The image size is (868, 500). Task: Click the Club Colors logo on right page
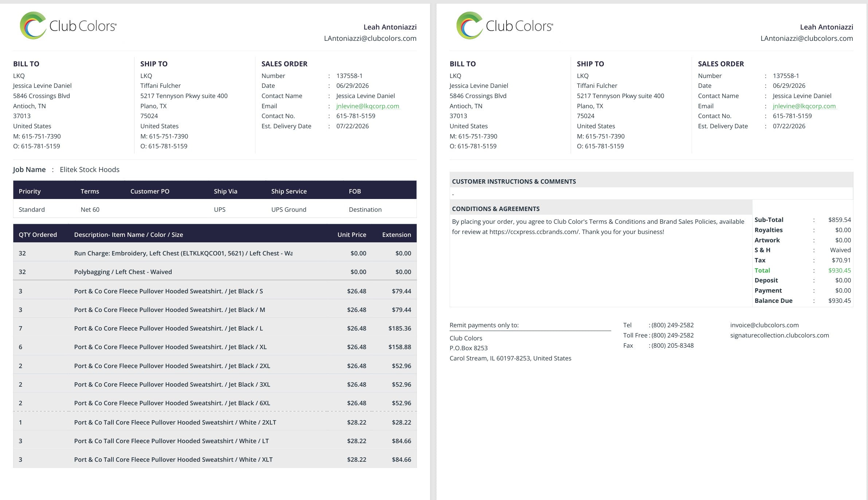(505, 26)
